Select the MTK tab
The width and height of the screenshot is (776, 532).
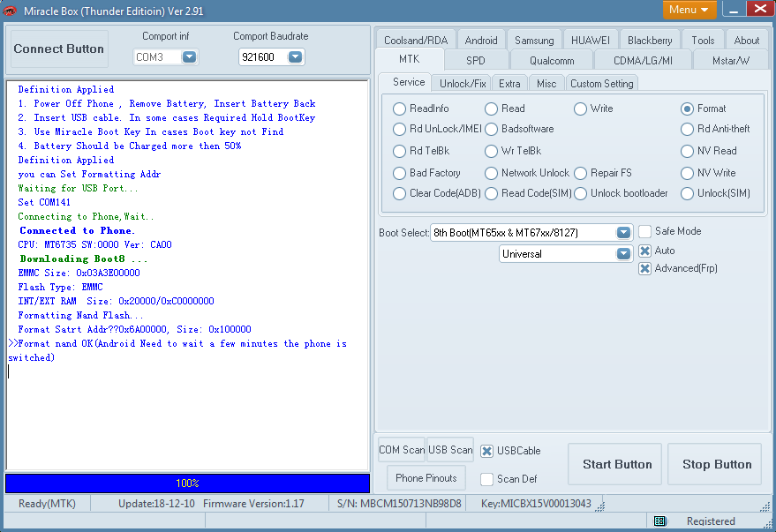tap(410, 59)
